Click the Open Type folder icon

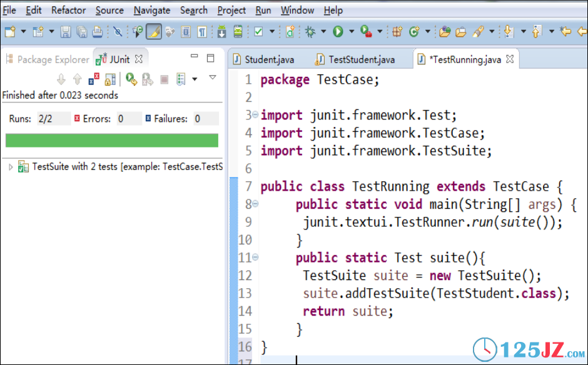pos(445,31)
